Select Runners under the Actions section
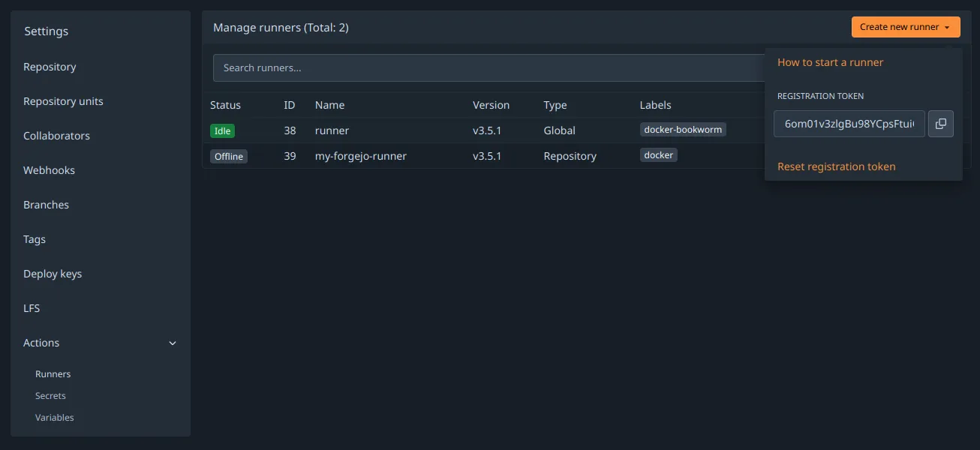Viewport: 980px width, 450px height. pyautogui.click(x=53, y=373)
